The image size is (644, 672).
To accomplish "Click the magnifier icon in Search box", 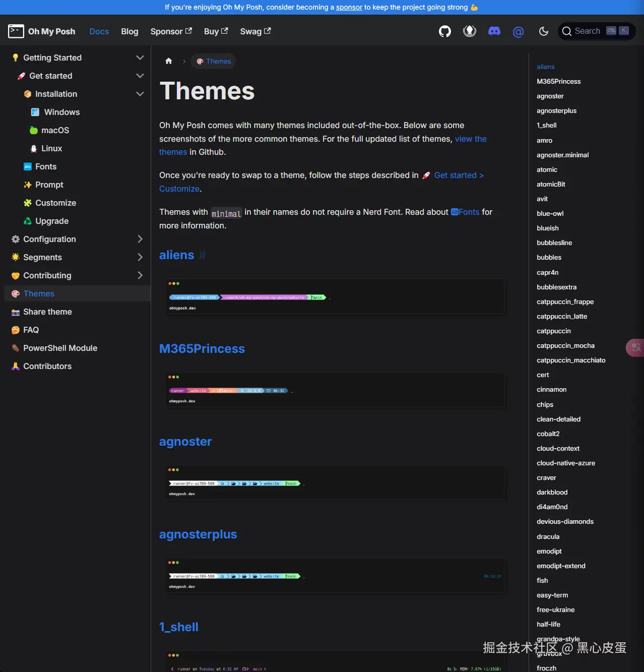I will (567, 31).
